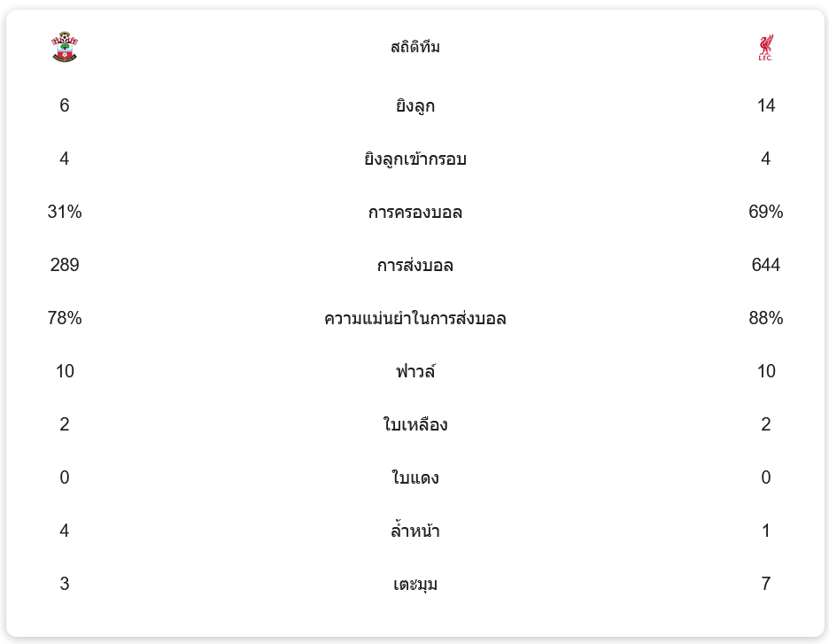829x644 pixels.
Task: Click Liverpool's 14 shots value
Action: (x=766, y=105)
